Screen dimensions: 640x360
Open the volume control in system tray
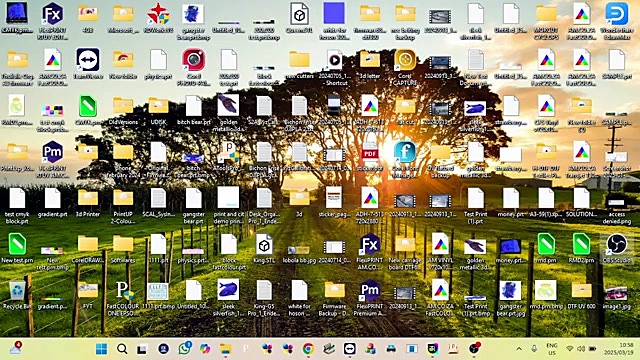point(581,349)
